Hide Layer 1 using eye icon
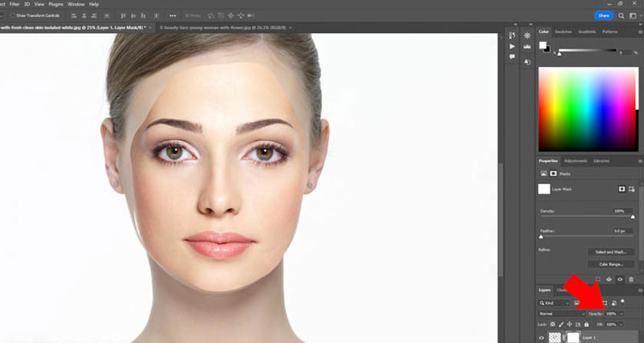 click(x=541, y=338)
